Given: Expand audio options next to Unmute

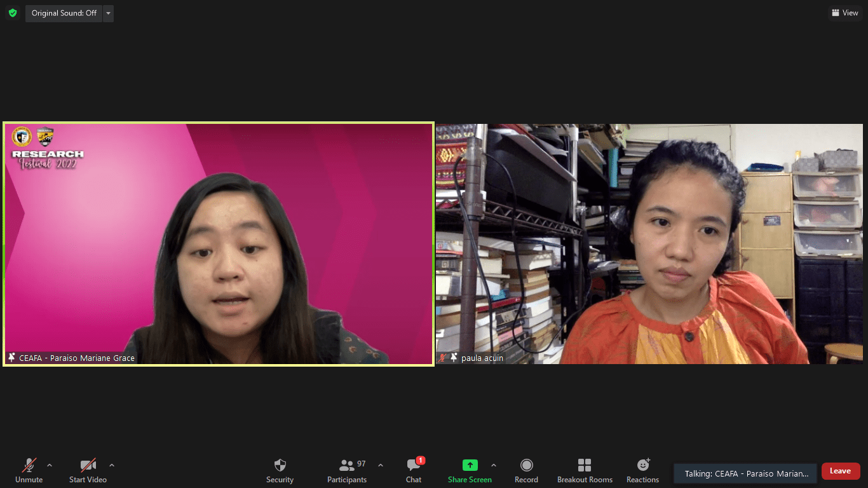Looking at the screenshot, I should tap(50, 465).
